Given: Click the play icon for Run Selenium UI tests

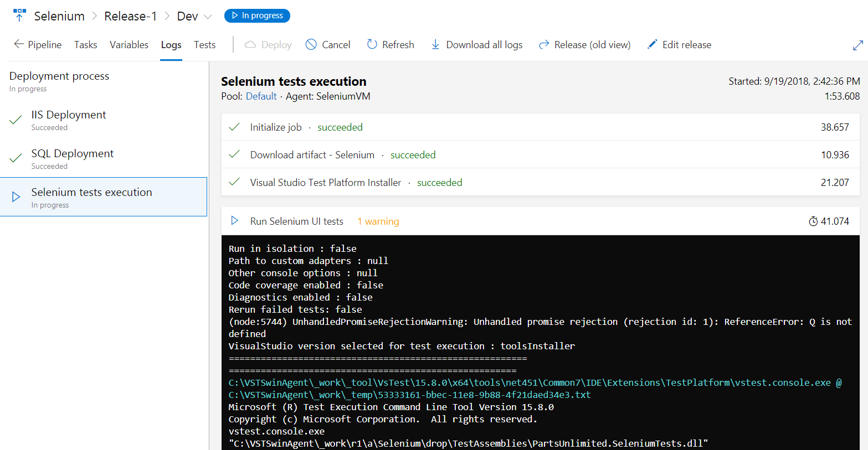Looking at the screenshot, I should coord(235,221).
